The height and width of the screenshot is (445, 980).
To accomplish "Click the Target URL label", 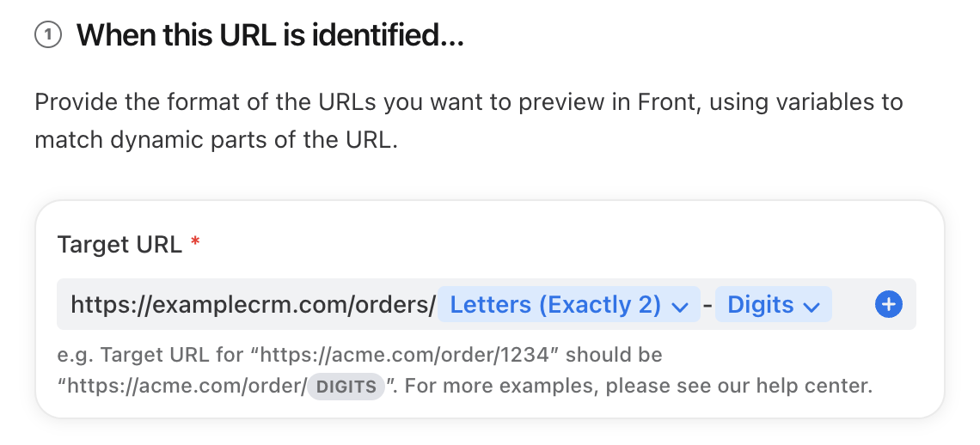I will (119, 244).
